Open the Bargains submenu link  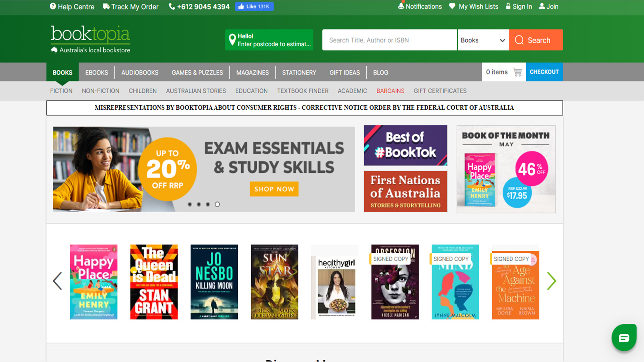tap(390, 91)
